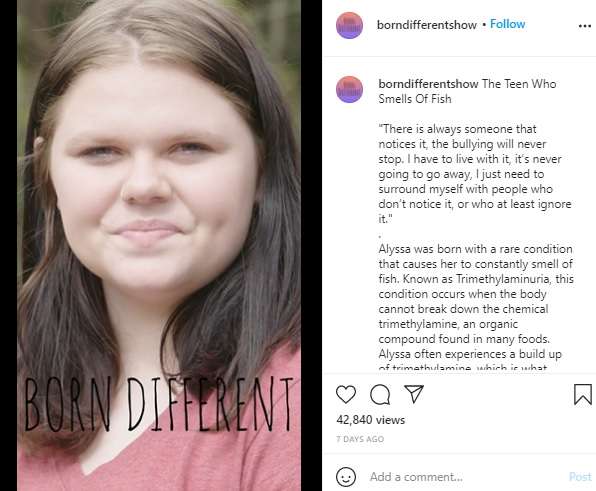Click the BORN DIFFERENT title overlay
This screenshot has width=596, height=491.
click(x=159, y=405)
